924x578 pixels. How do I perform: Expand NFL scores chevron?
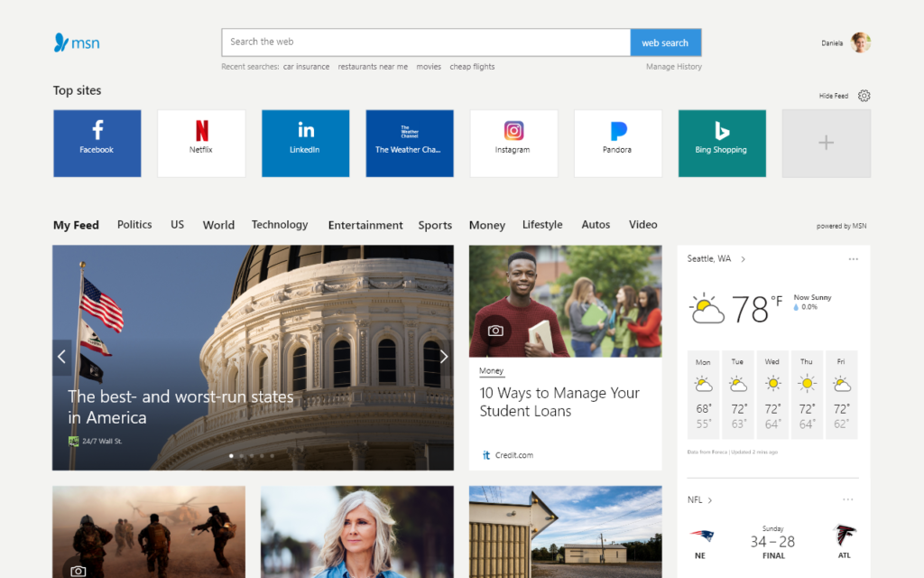point(710,500)
